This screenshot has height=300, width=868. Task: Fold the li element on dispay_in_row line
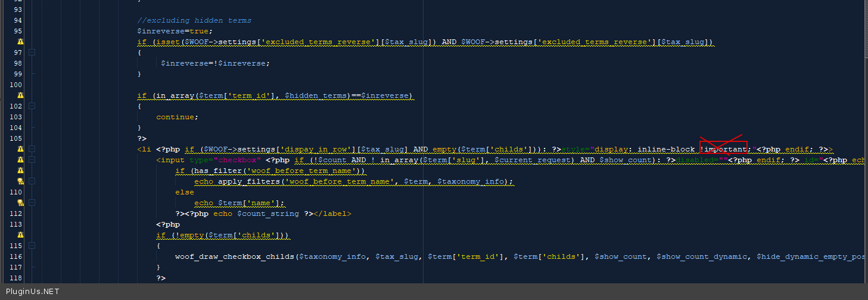pyautogui.click(x=32, y=149)
